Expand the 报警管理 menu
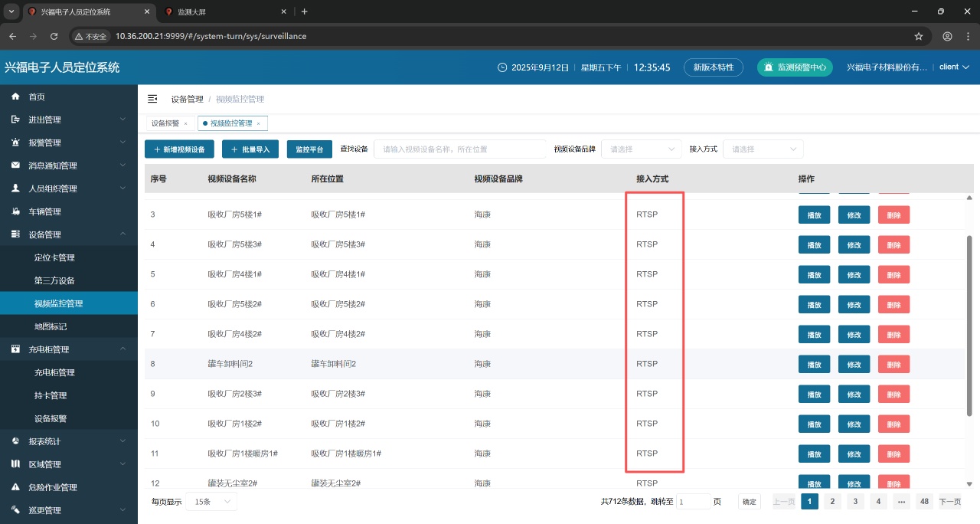The height and width of the screenshot is (524, 980). click(x=122, y=142)
